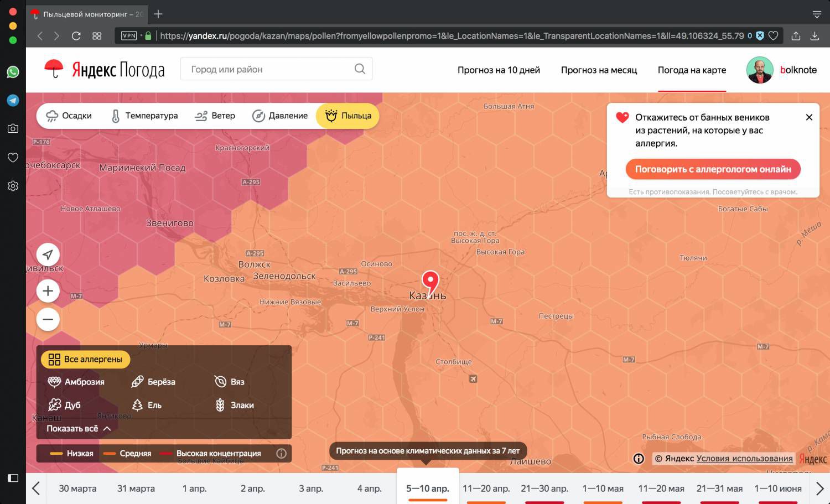Filter pollen by Ель

(x=146, y=405)
